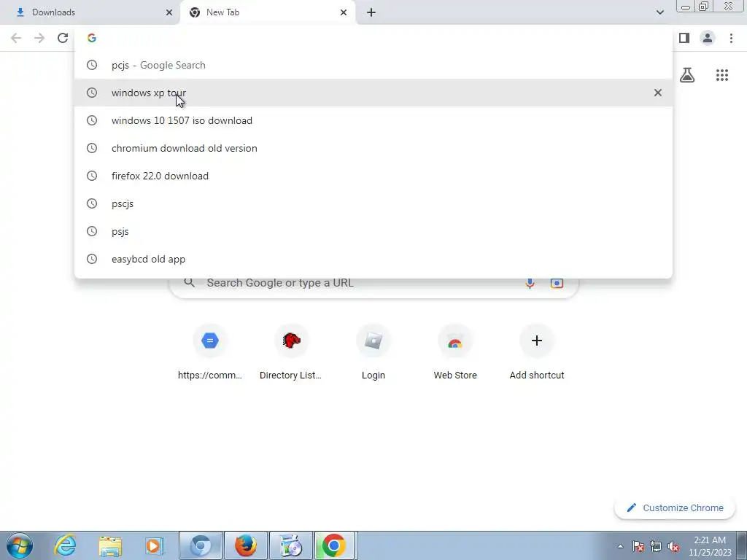Open the Login shortcut
This screenshot has width=747, height=560.
point(373,352)
